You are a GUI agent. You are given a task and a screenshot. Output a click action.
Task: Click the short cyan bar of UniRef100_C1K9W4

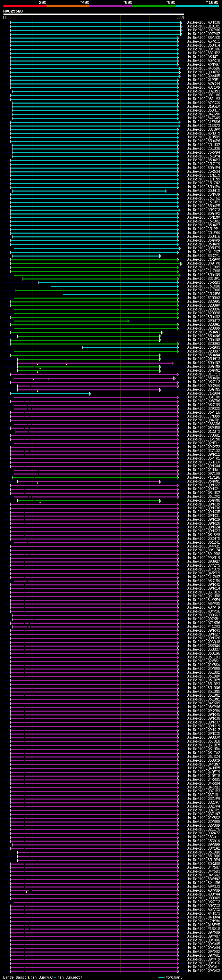click(x=51, y=394)
